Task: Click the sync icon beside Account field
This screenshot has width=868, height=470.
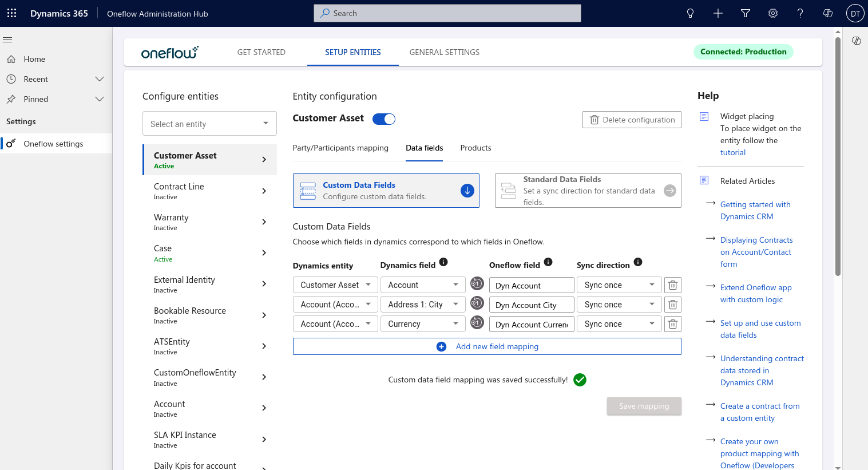Action: click(x=477, y=283)
